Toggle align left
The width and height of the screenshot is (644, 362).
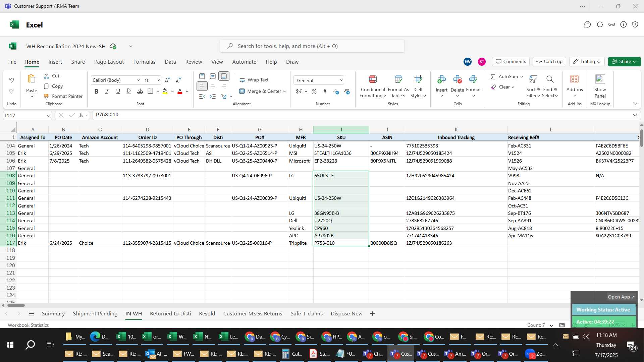(202, 86)
